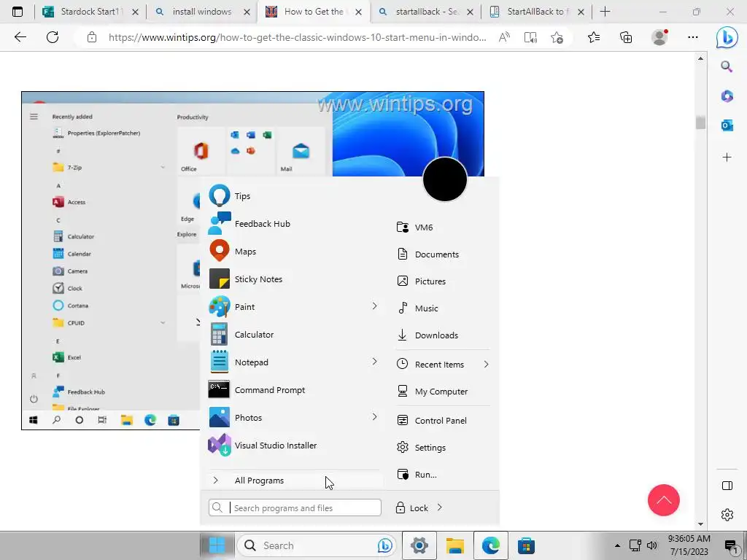Screen dimensions: 747x560
Task: Expand Recent Items submenu
Action: click(x=443, y=365)
